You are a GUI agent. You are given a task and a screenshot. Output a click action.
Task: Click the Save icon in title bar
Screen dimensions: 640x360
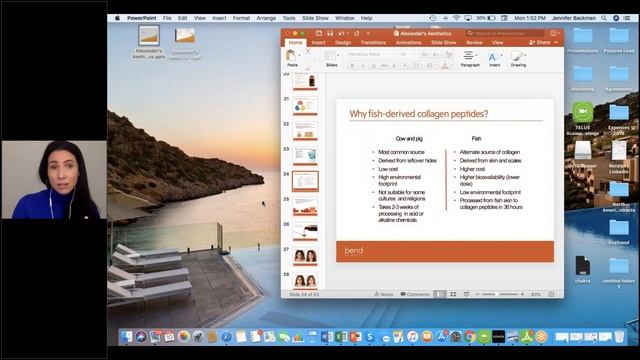(330, 33)
